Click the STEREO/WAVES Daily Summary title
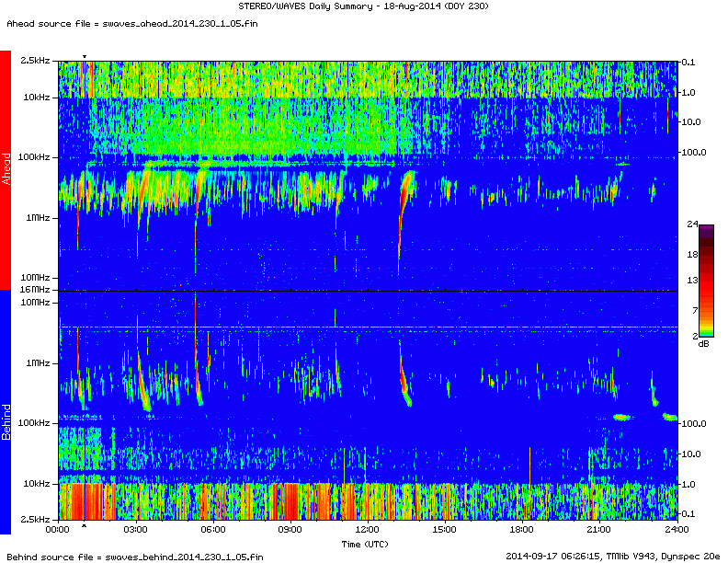728x563 pixels. click(x=363, y=6)
